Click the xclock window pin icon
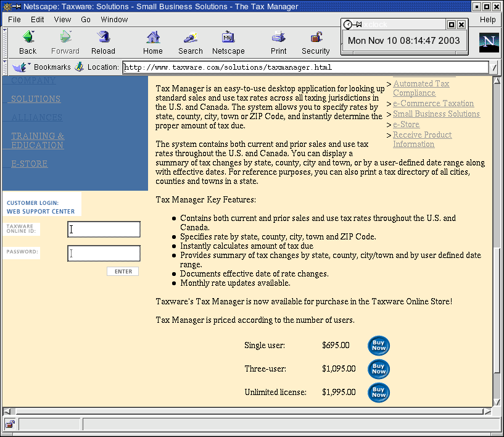 [x=358, y=25]
